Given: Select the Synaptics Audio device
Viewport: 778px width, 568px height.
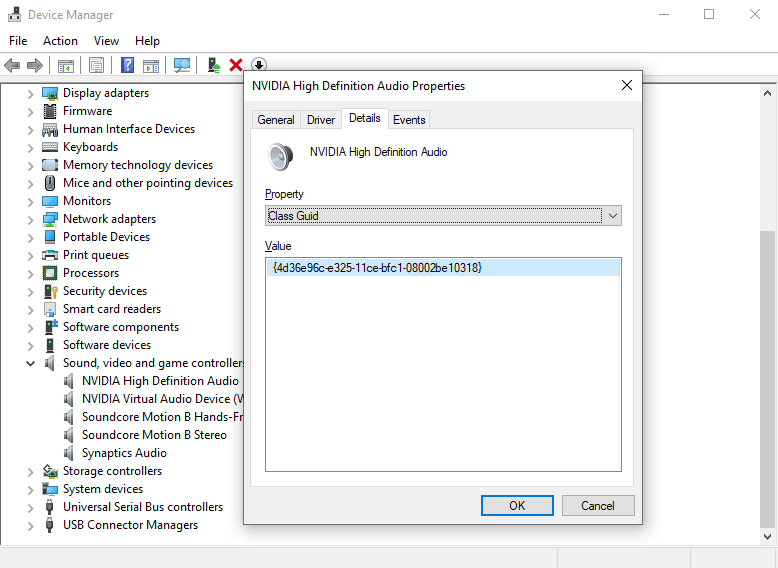Looking at the screenshot, I should click(124, 453).
